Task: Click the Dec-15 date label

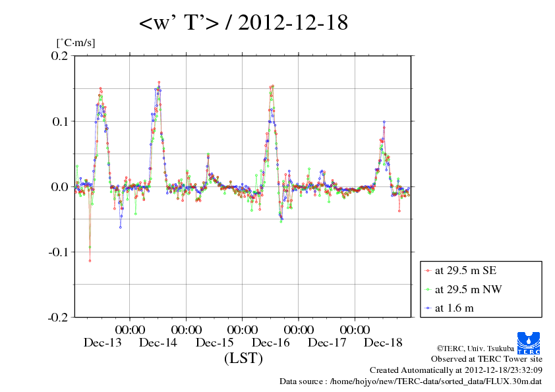Action: coord(214,343)
